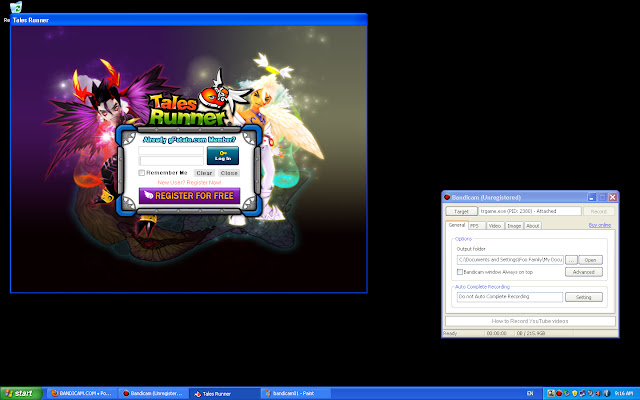Open the Recycle Bin desktop icon
This screenshot has width=640, height=400.
tap(16, 7)
